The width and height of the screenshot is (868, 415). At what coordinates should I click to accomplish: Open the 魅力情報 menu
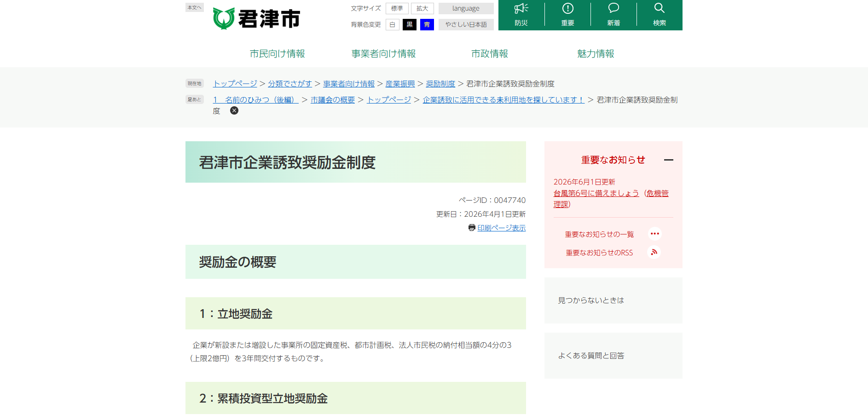pos(596,53)
